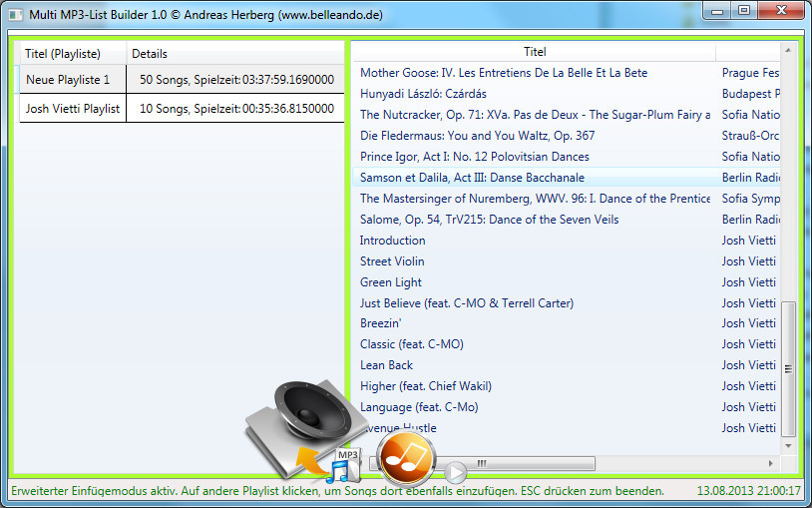The width and height of the screenshot is (812, 508).
Task: Select the Breezin' song
Action: coord(381,323)
